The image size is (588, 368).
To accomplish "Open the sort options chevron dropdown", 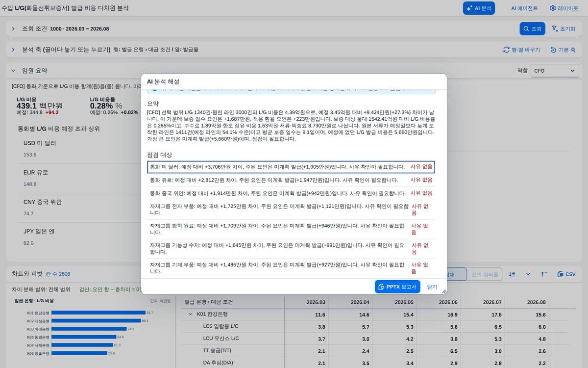I will tap(528, 274).
